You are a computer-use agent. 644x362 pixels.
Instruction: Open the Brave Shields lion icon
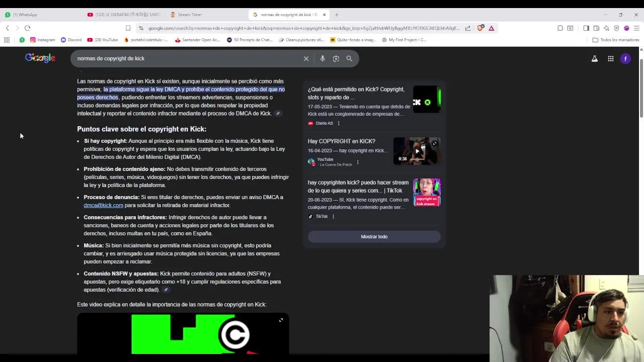click(480, 28)
